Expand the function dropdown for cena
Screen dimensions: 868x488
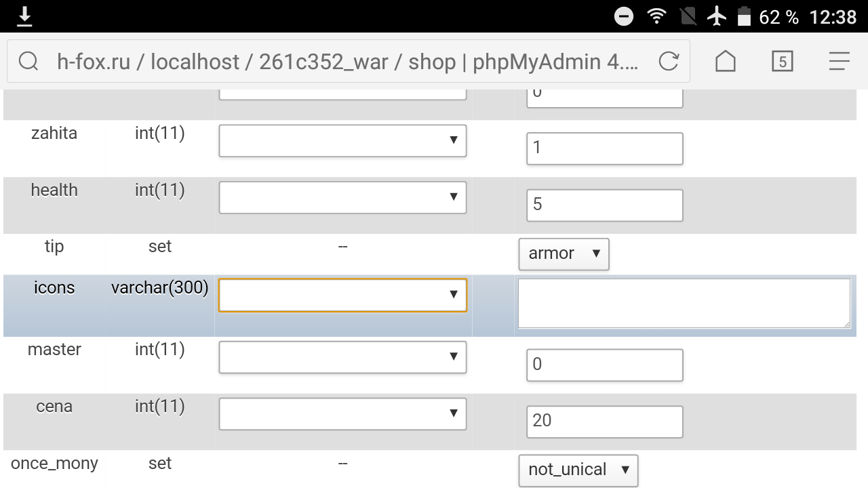point(342,414)
